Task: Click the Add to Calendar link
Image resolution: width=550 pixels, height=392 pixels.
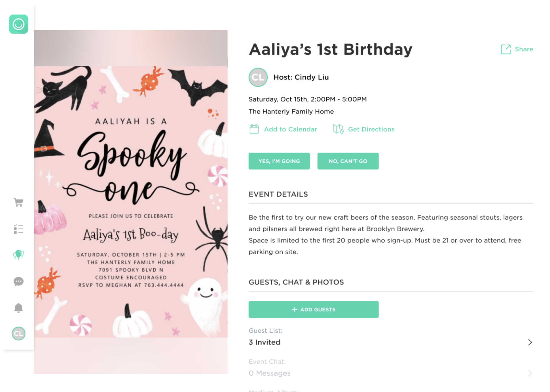Action: click(x=290, y=129)
